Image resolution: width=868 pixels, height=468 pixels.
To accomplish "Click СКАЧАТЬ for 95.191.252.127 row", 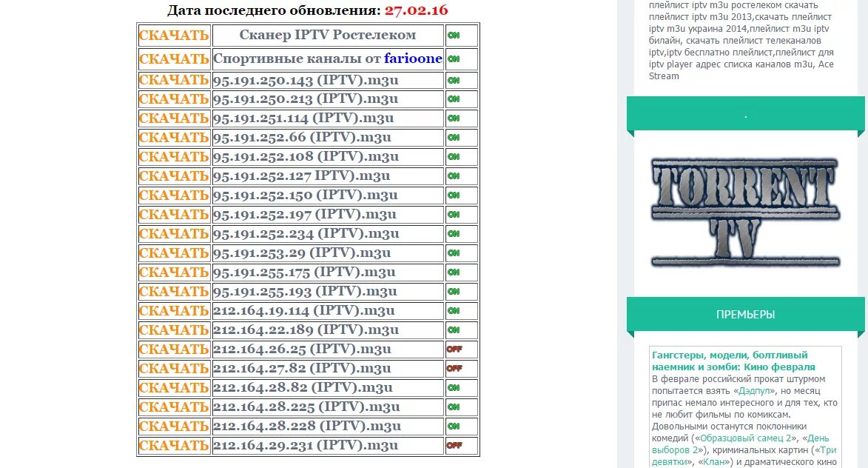I will click(x=174, y=176).
